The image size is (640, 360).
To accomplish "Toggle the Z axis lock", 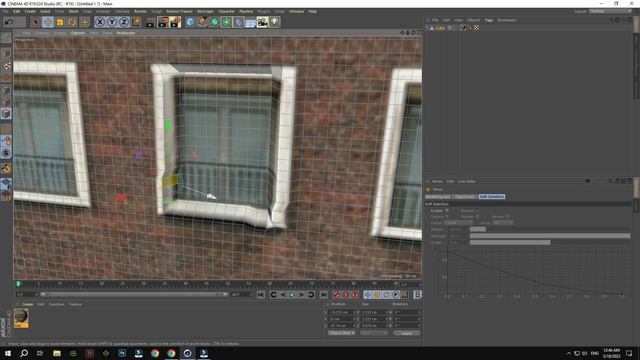I will [x=124, y=22].
